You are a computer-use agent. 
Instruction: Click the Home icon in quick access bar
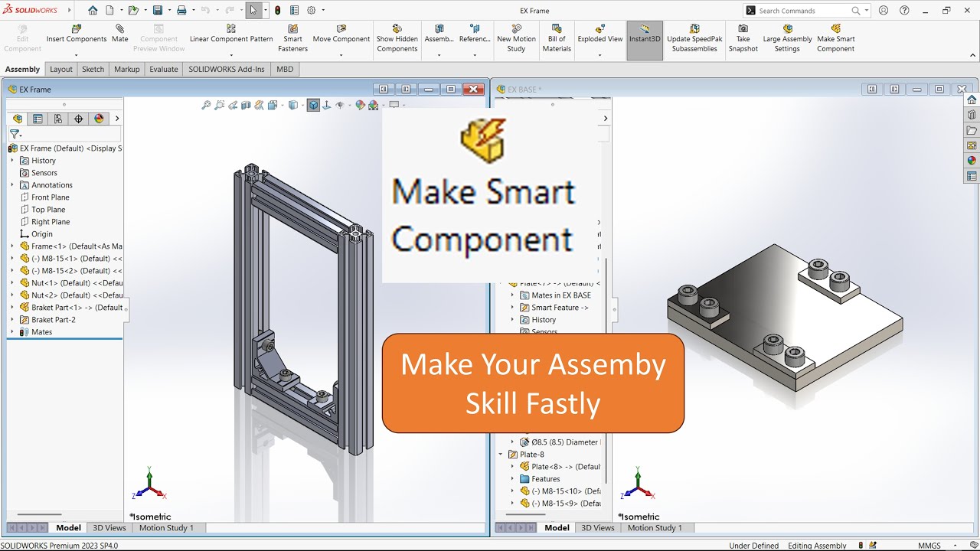pos(93,11)
